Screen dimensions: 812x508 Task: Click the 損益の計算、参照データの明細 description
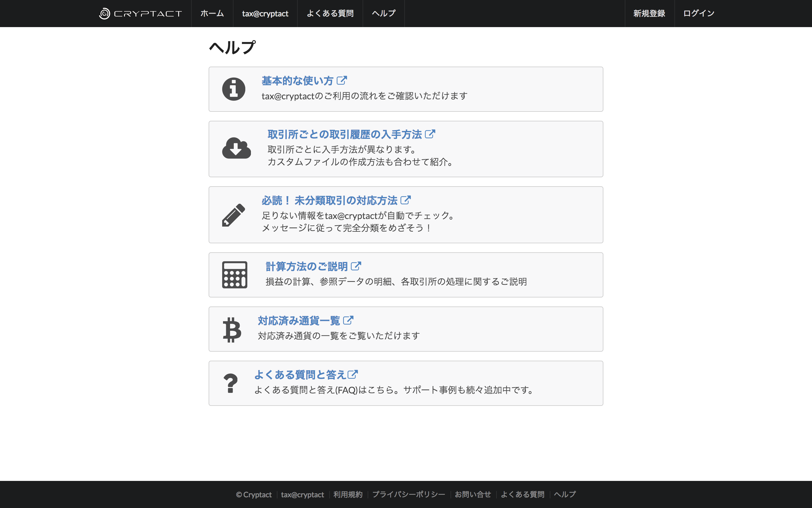396,282
